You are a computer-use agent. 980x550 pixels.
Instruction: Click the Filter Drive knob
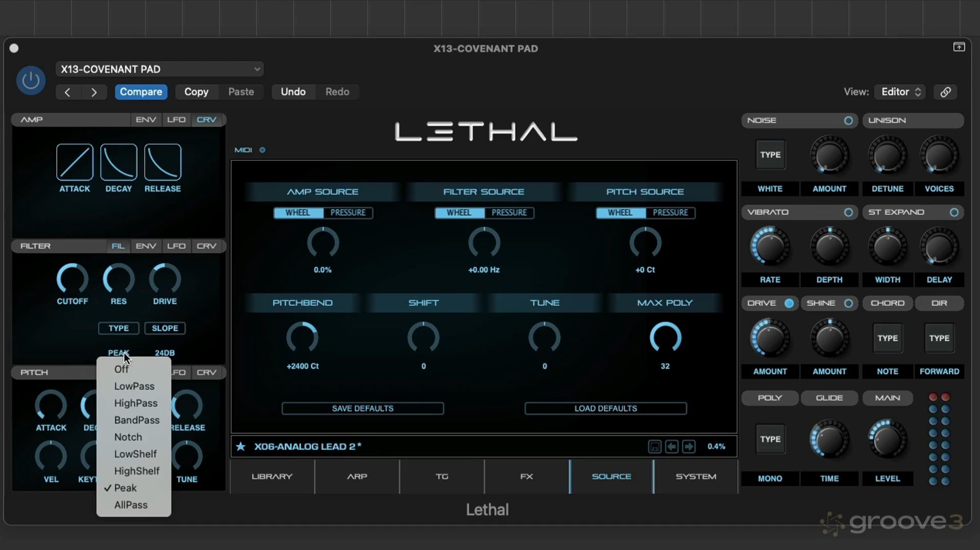coord(165,279)
